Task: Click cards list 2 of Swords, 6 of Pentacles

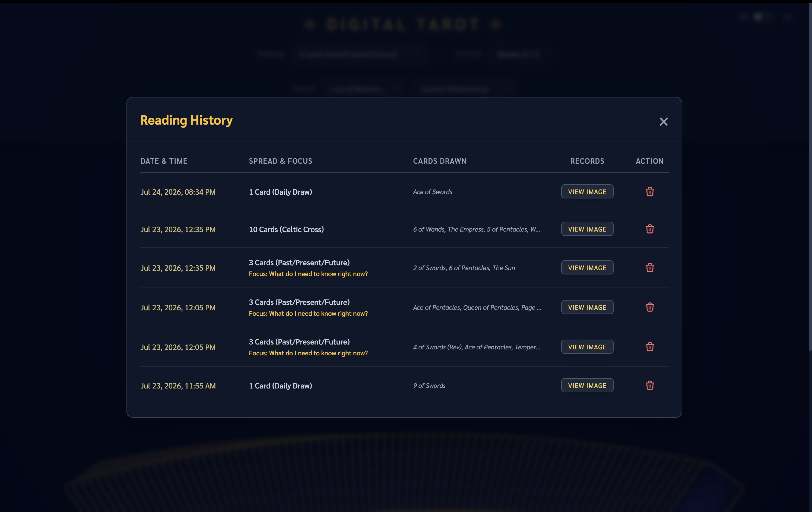Action: pyautogui.click(x=464, y=268)
